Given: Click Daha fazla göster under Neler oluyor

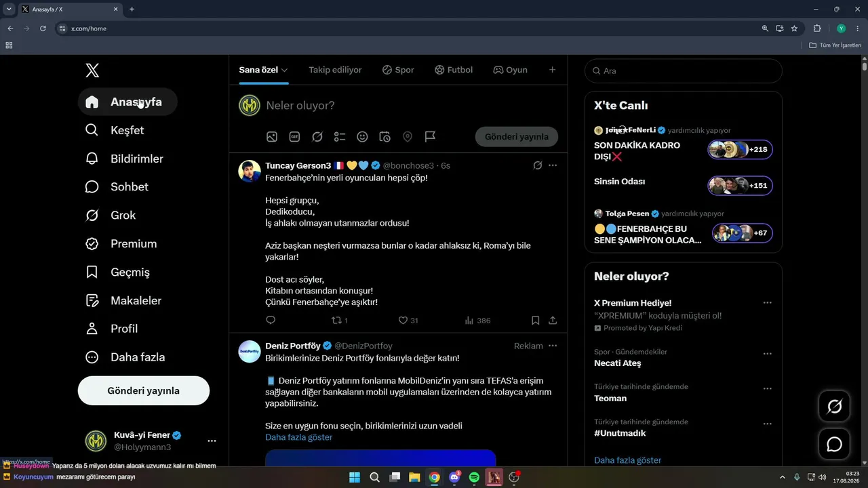Looking at the screenshot, I should pyautogui.click(x=628, y=460).
